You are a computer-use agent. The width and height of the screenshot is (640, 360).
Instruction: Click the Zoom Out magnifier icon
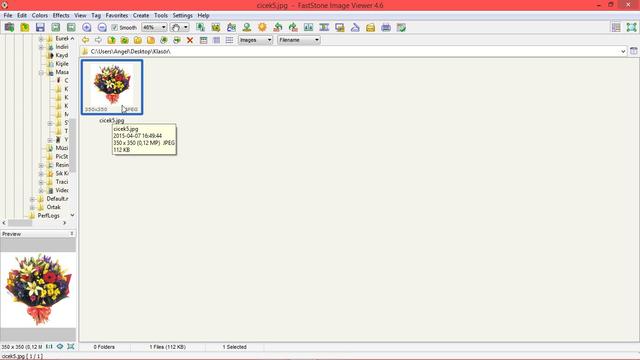(x=102, y=27)
